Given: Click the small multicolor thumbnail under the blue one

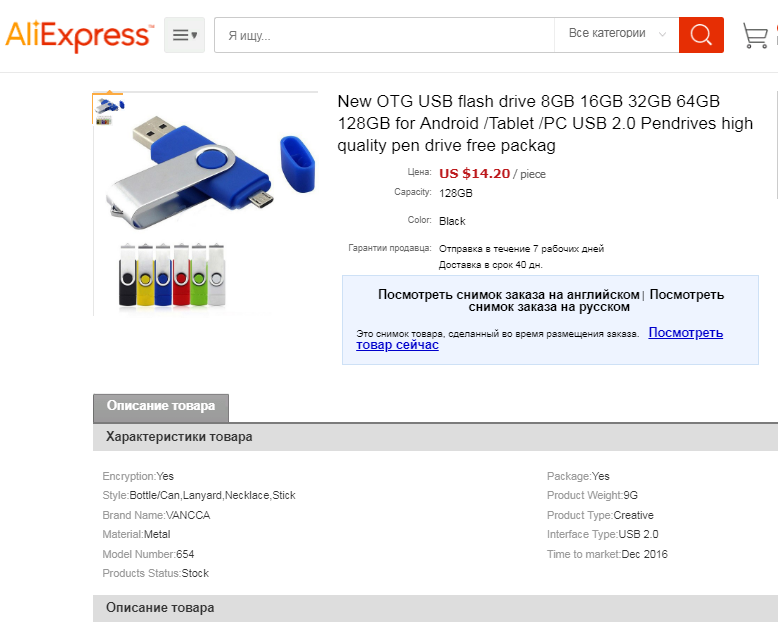Looking at the screenshot, I should 103,121.
